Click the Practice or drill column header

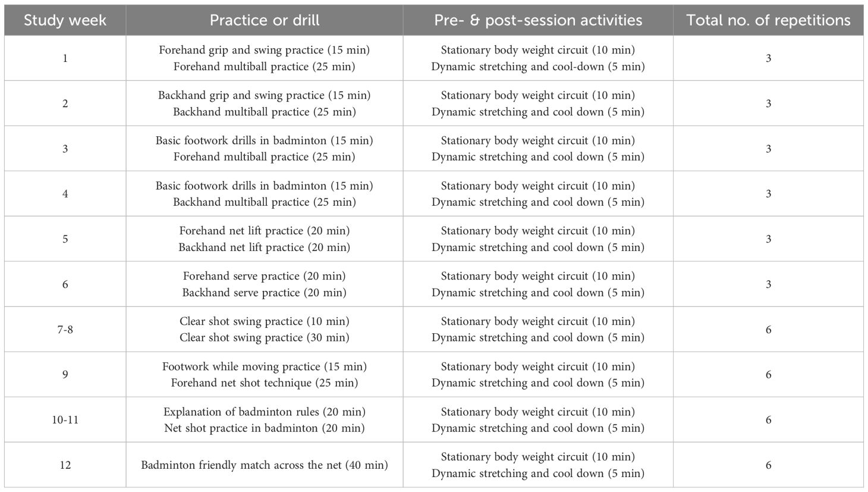coord(265,20)
